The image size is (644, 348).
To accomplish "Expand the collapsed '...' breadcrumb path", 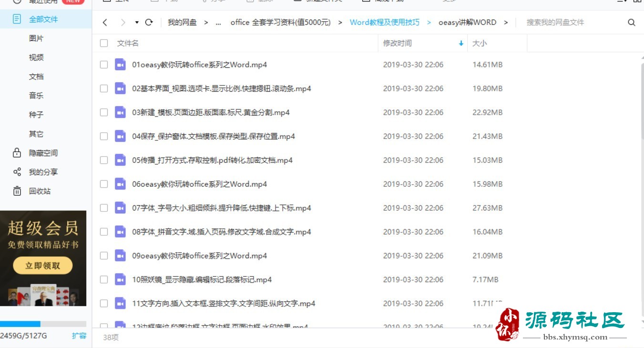I will [x=218, y=22].
